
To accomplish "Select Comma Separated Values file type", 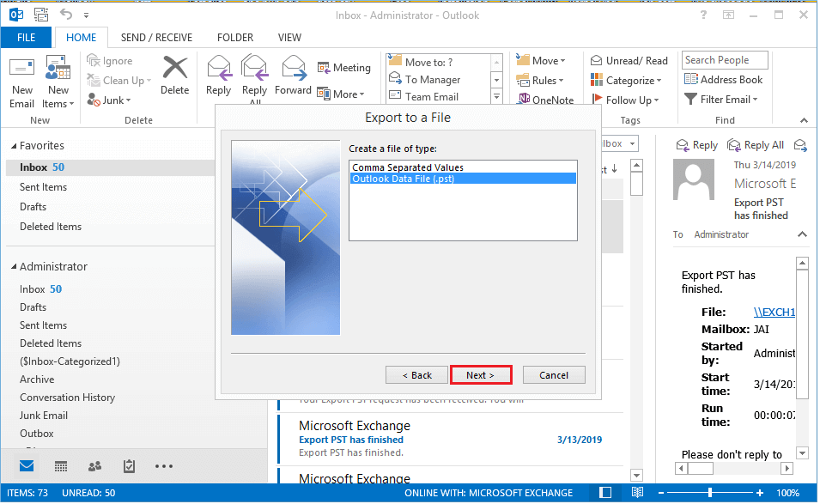I will tap(463, 167).
